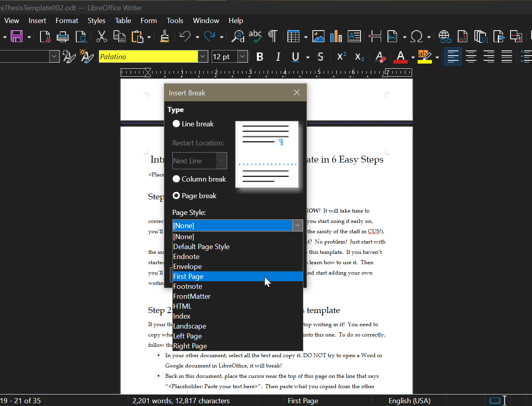
Task: Open the View menu
Action: 12,21
